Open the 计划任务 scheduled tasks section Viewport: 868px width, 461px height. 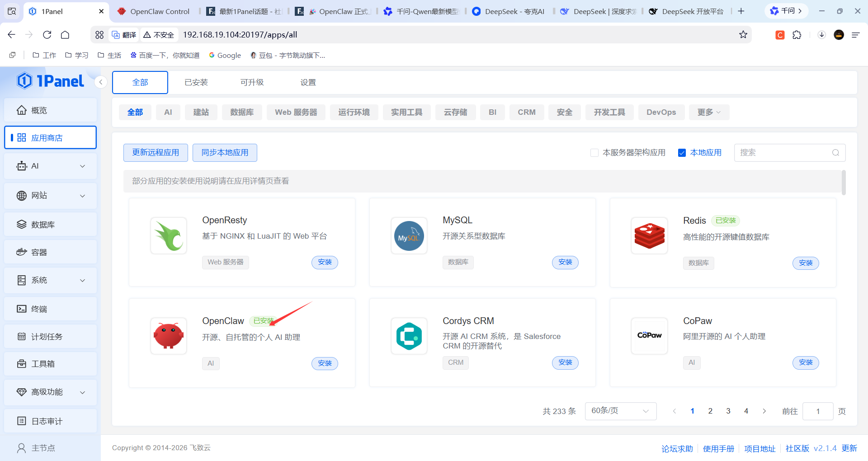(x=44, y=336)
